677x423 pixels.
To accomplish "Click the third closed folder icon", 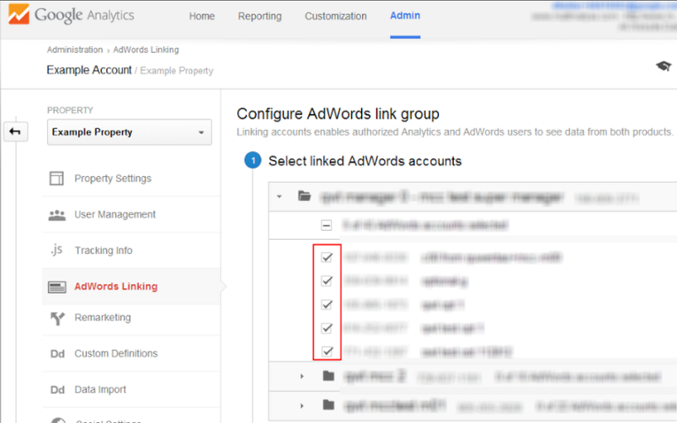I will point(329,405).
